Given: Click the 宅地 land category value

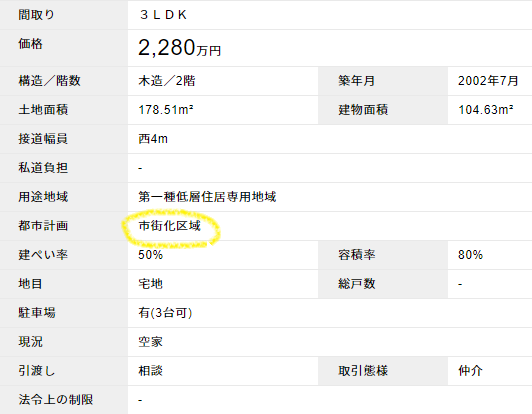Looking at the screenshot, I should pos(150,284).
